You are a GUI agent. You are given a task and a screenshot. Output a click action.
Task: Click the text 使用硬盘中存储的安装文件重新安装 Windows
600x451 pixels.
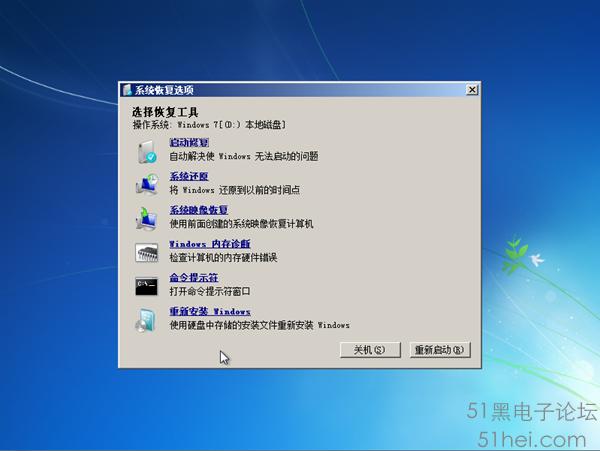(x=259, y=325)
